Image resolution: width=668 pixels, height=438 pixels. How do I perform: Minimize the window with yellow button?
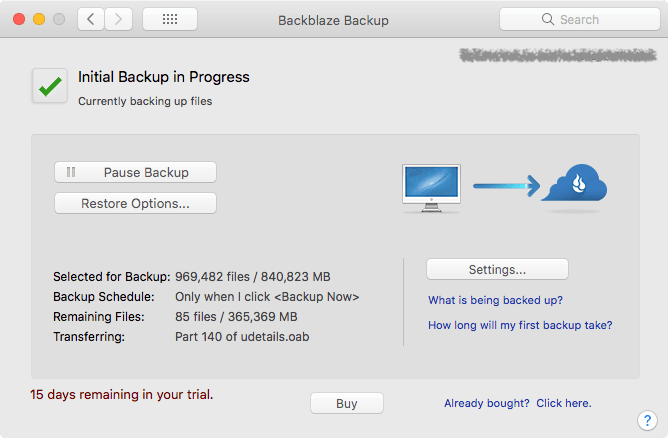pos(39,19)
